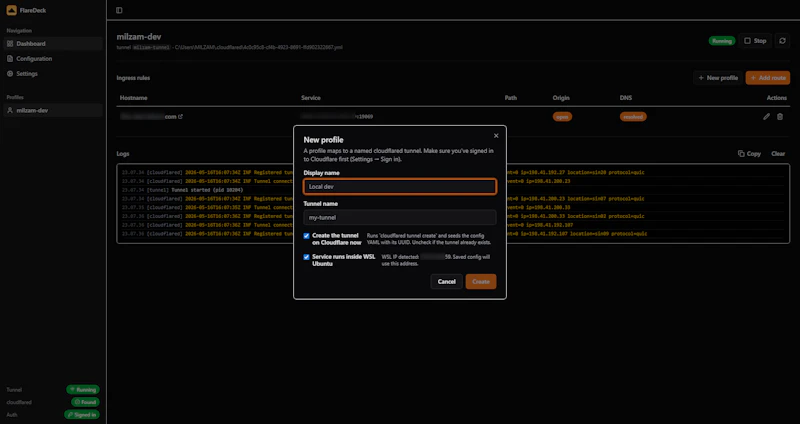This screenshot has width=800, height=424.
Task: Select the milzam-dev profile in sidebar
Action: click(53, 110)
